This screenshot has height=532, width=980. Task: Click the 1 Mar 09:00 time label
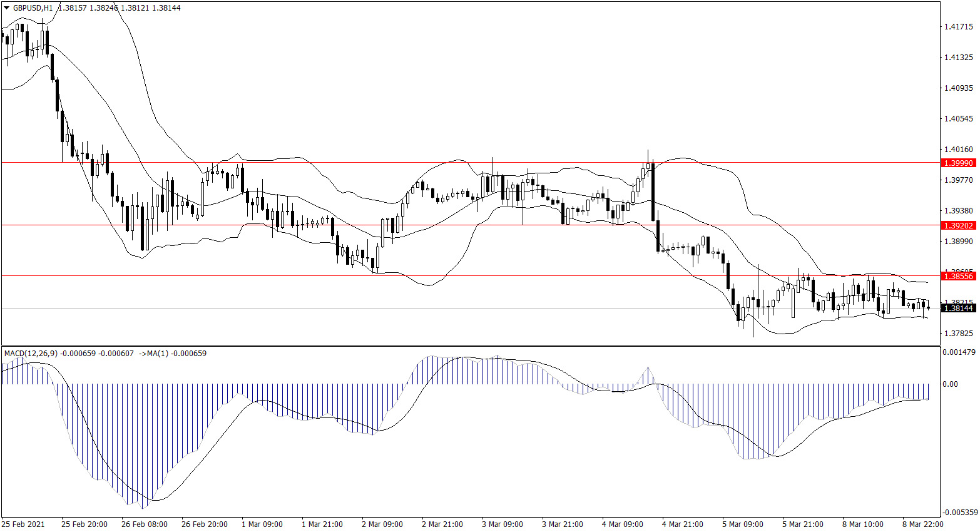(x=262, y=524)
